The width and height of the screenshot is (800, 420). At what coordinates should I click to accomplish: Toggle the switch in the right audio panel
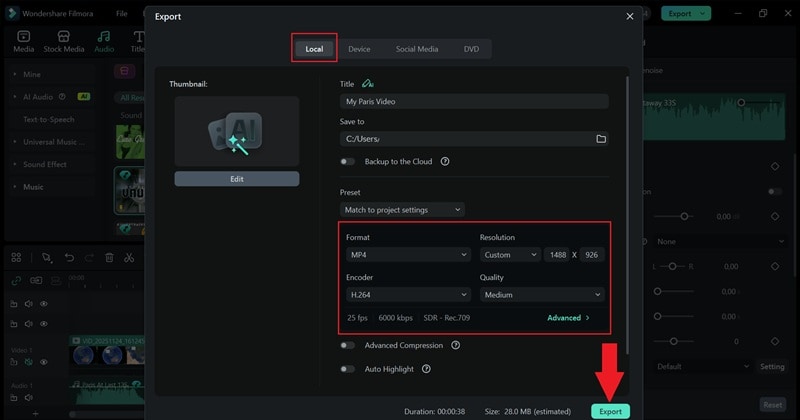point(775,191)
